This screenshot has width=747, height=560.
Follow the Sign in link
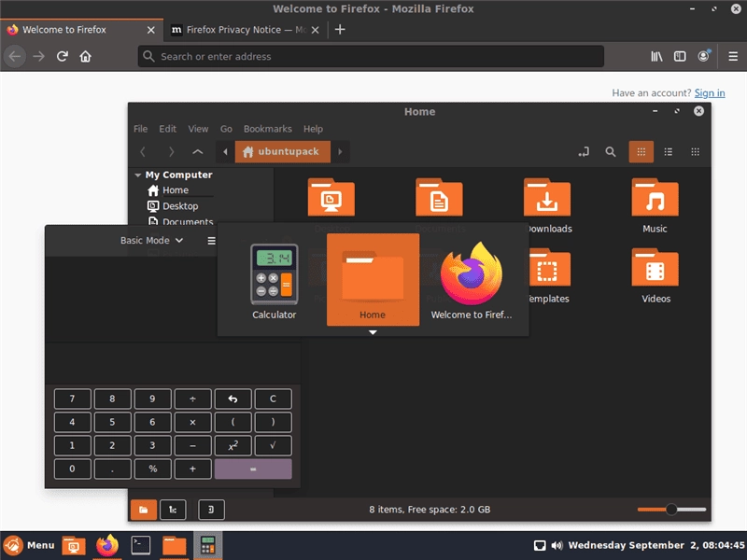(710, 92)
